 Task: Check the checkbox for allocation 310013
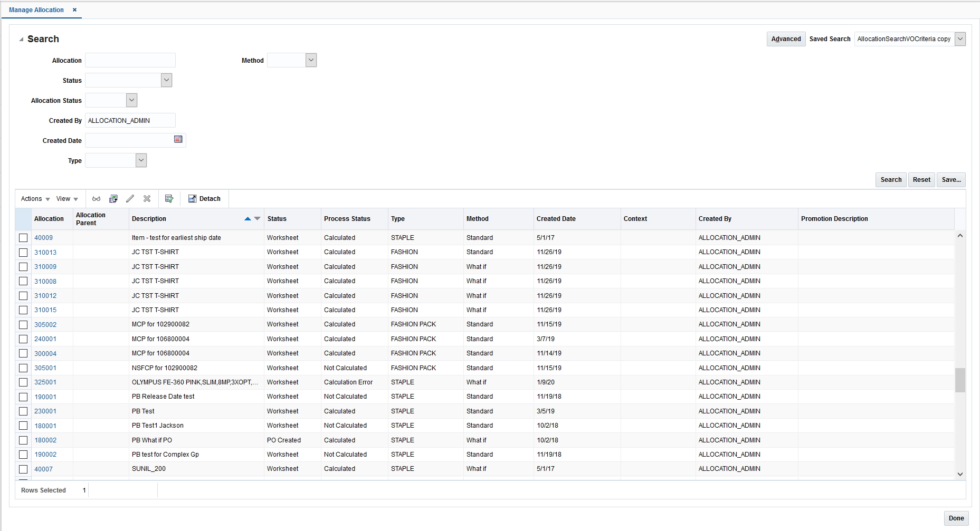click(23, 252)
